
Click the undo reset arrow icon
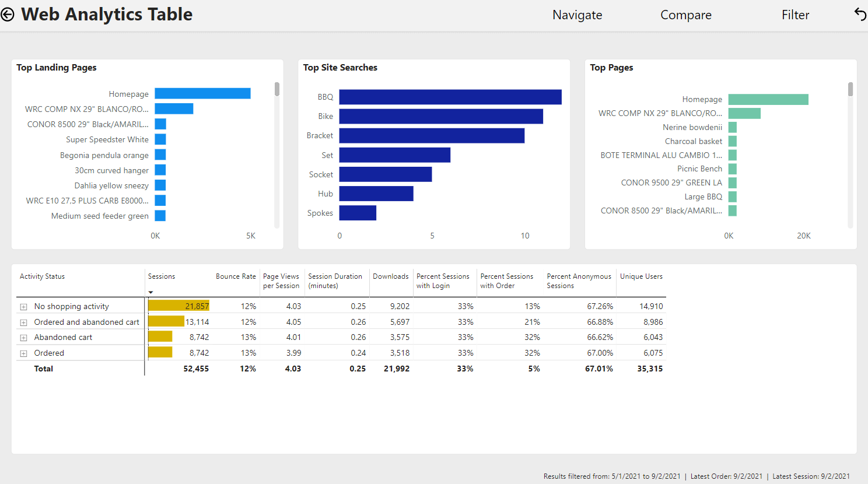(860, 14)
